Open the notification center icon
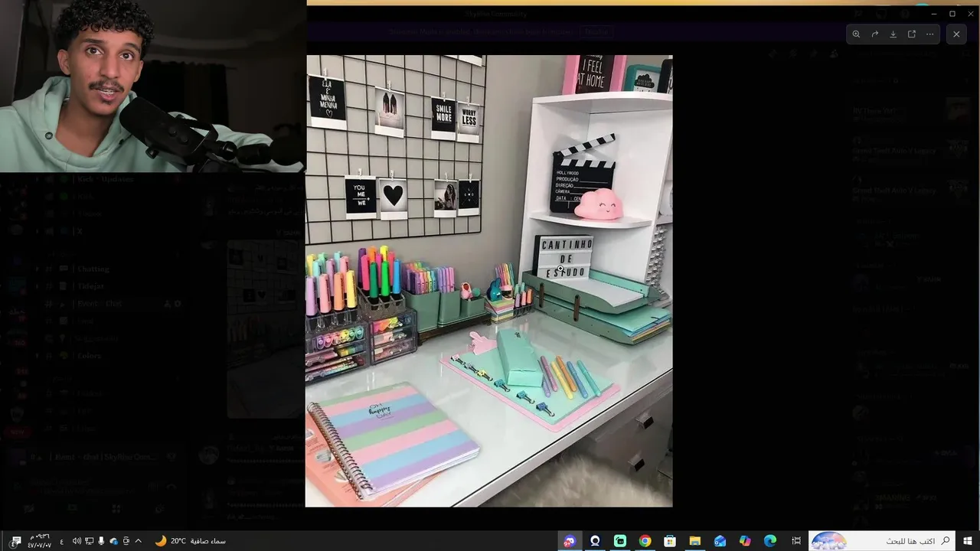 [x=16, y=541]
